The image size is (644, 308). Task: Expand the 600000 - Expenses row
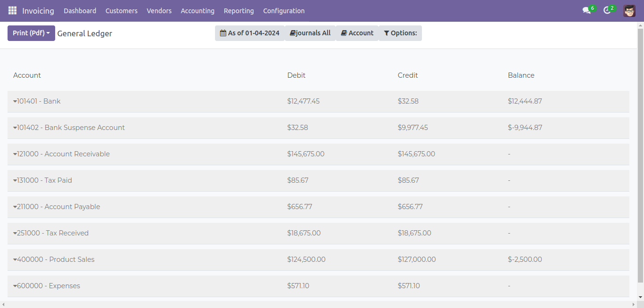coord(47,286)
